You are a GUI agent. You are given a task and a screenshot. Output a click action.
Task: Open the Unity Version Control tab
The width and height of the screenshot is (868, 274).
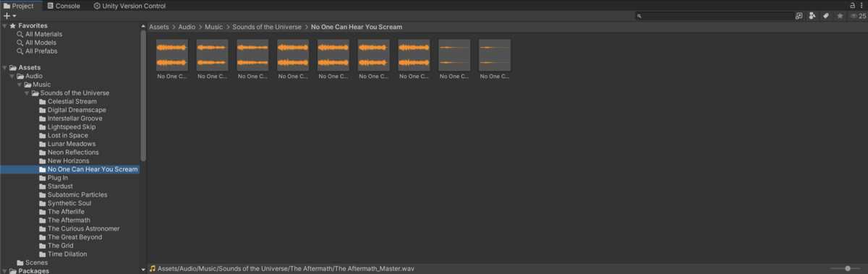pyautogui.click(x=129, y=5)
